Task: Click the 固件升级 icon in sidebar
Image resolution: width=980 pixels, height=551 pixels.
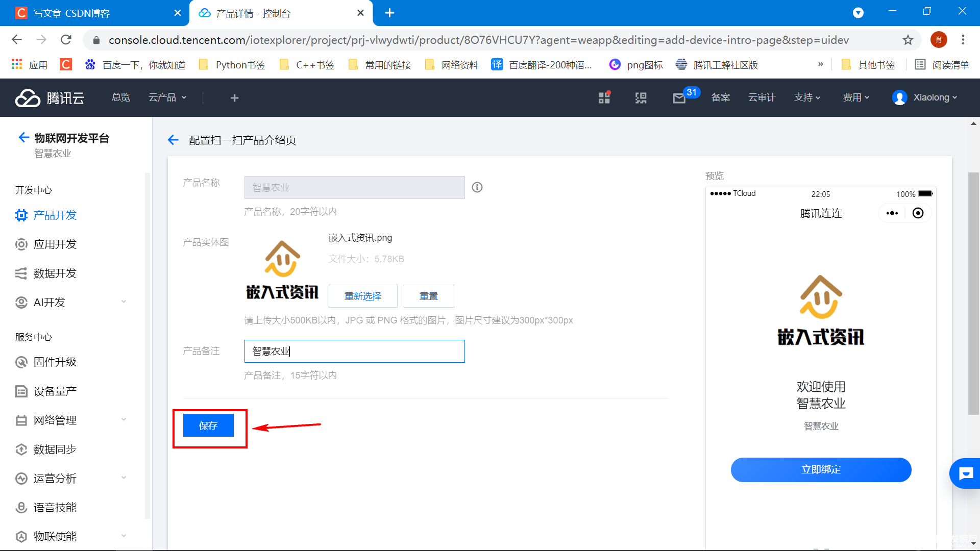Action: pyautogui.click(x=19, y=362)
